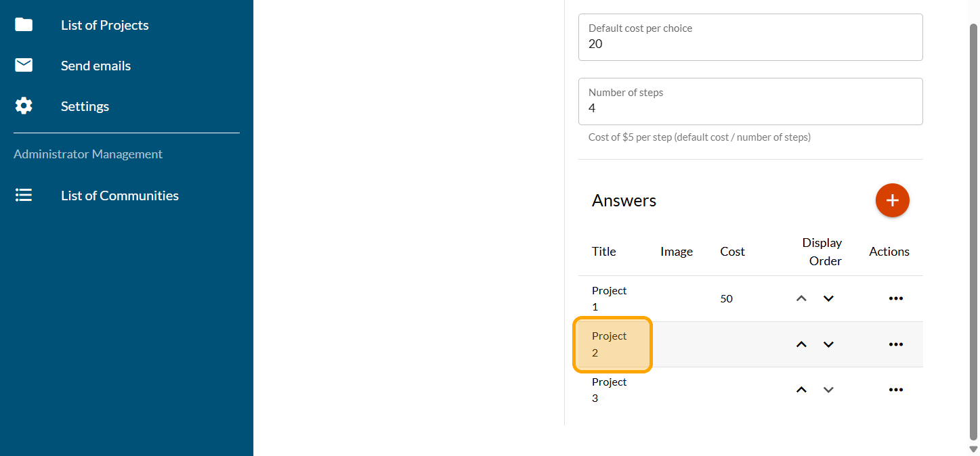
Task: Click the page vertical scrollbar
Action: coord(973,230)
